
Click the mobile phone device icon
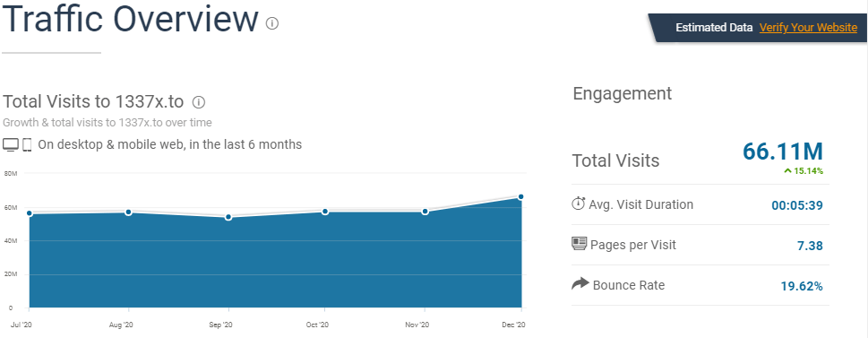pos(27,145)
